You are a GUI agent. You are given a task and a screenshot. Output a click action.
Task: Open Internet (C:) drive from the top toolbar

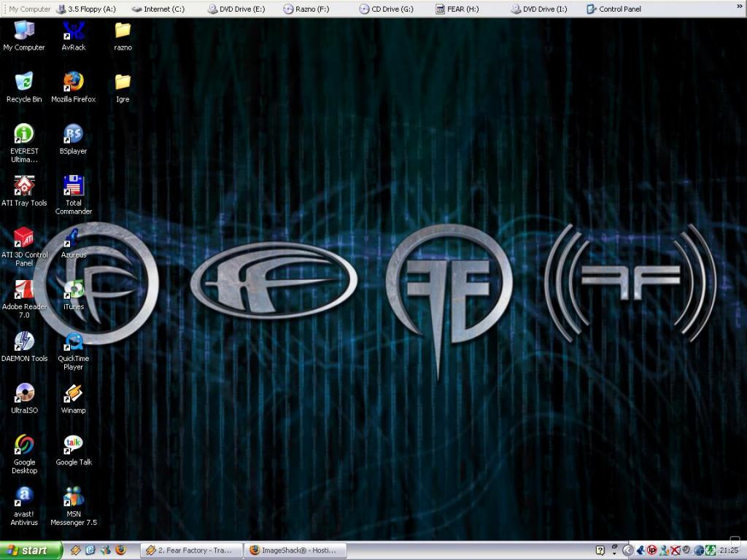[158, 9]
